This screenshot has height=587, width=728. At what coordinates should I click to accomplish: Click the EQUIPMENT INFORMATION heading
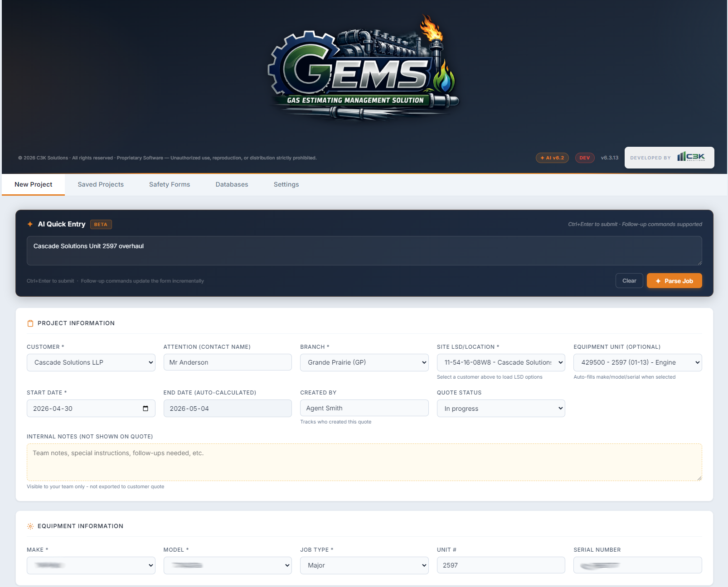coord(80,526)
